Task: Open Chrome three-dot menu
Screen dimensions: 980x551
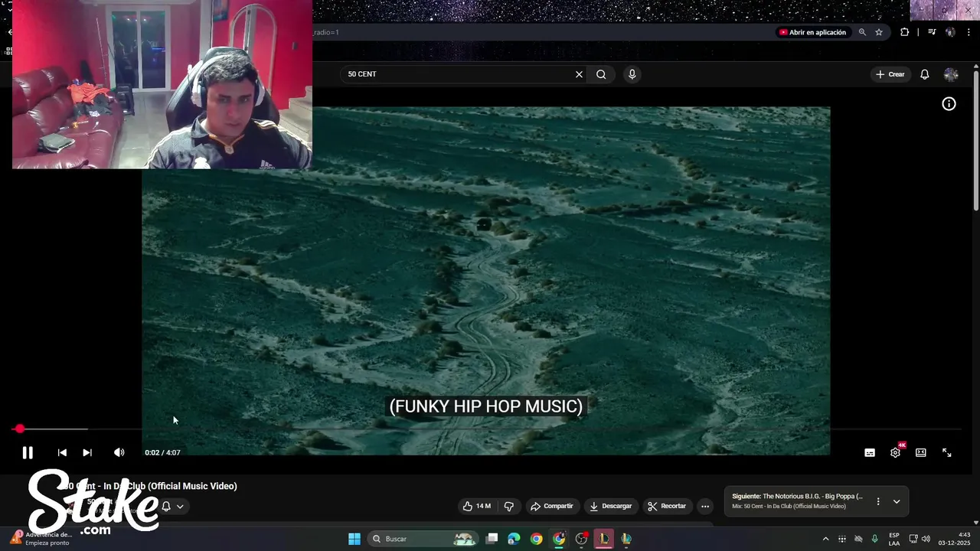Action: (x=969, y=32)
